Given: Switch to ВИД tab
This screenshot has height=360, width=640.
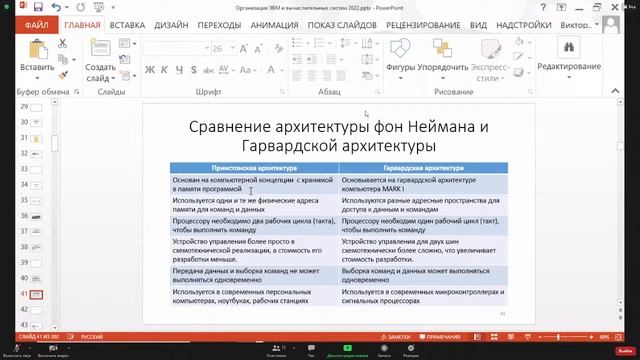Looking at the screenshot, I should click(x=478, y=25).
